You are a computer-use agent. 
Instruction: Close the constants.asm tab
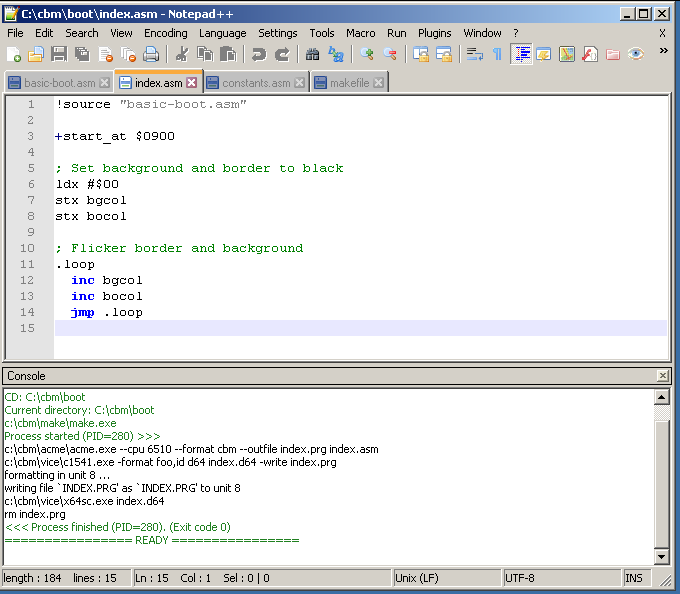tap(300, 83)
